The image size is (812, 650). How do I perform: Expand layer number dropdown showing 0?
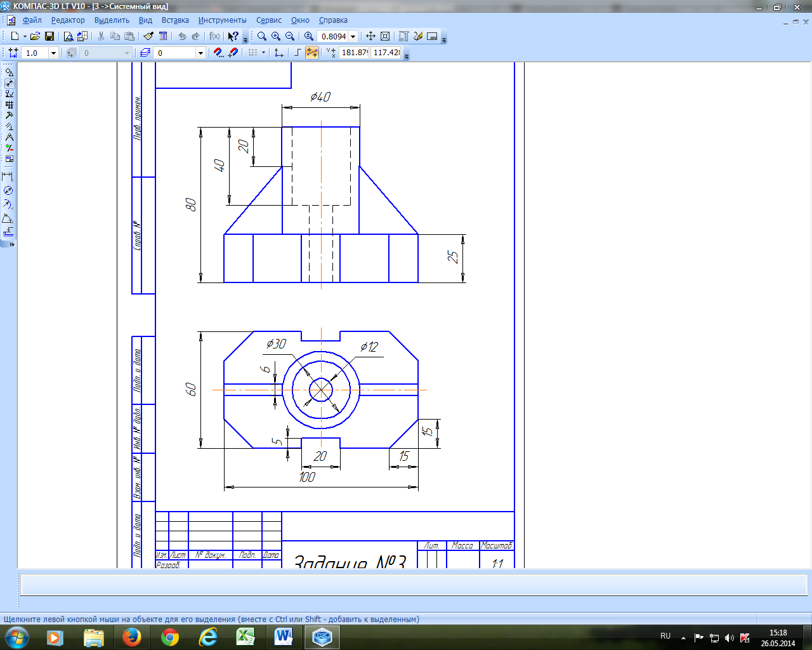[200, 53]
